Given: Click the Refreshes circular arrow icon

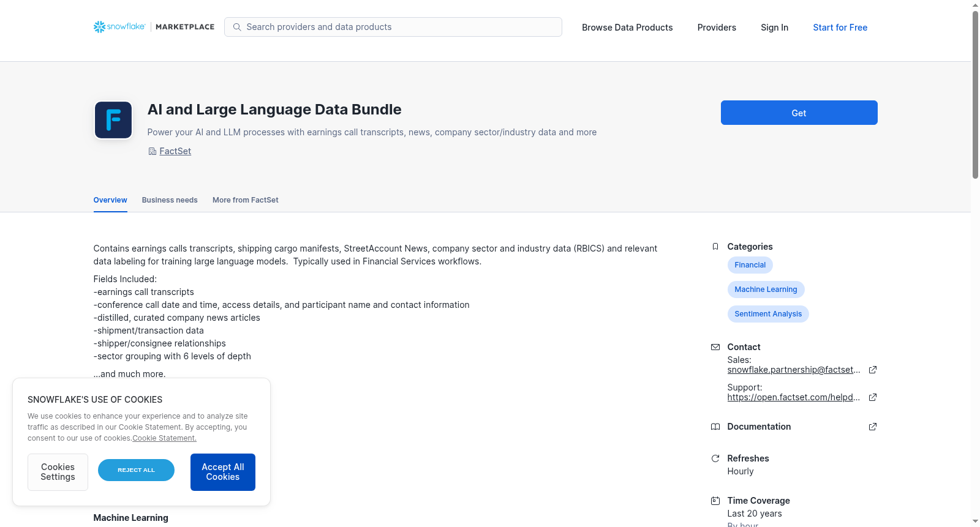Looking at the screenshot, I should coord(715,458).
